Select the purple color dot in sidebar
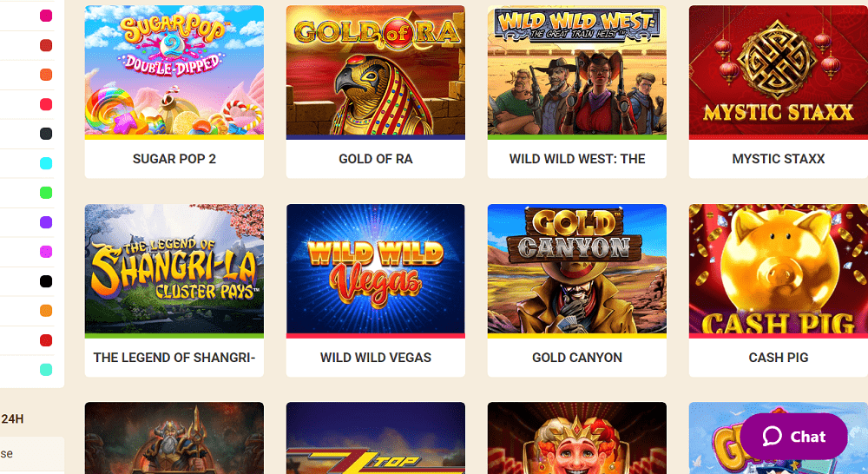This screenshot has width=868, height=474. (46, 222)
